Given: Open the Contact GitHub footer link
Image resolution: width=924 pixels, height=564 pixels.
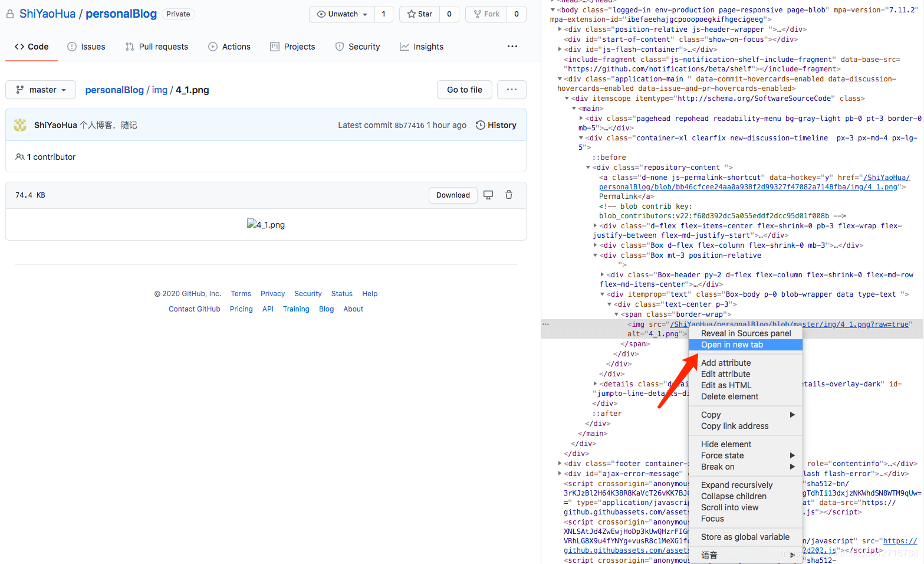Looking at the screenshot, I should click(x=195, y=309).
